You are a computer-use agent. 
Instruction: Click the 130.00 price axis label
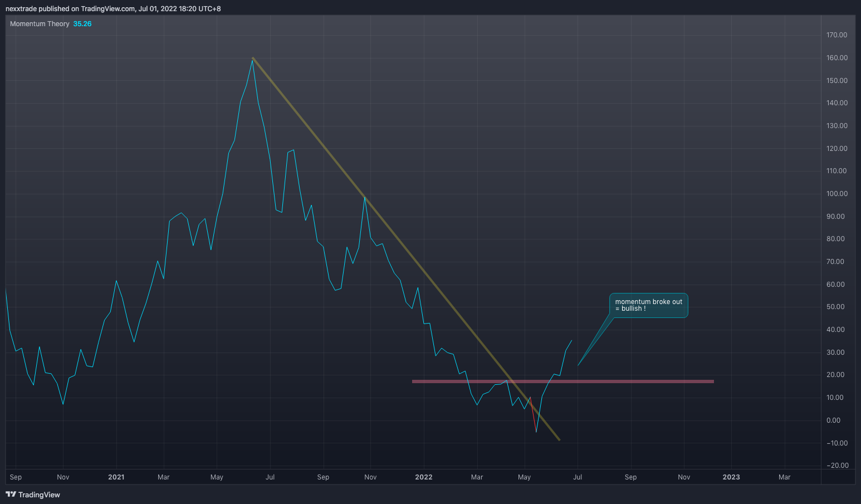(x=836, y=126)
